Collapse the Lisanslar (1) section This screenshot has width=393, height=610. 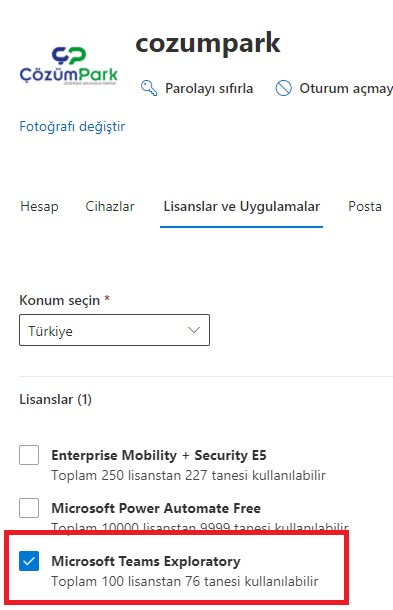55,399
